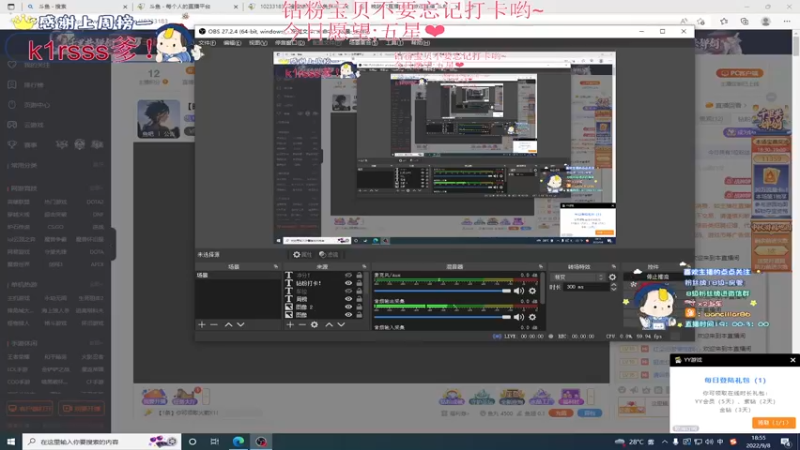Remove selected scene with minus icon
This screenshot has width=800, height=450.
(214, 324)
